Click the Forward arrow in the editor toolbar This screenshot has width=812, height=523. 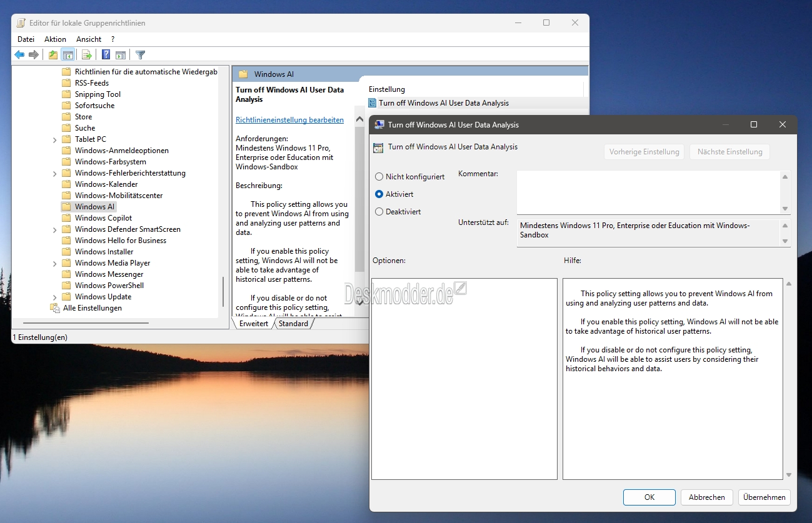point(34,55)
